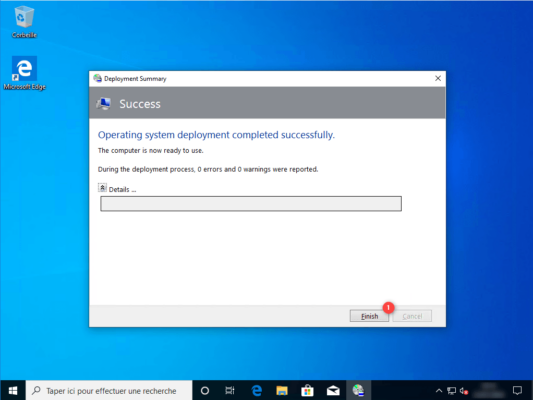This screenshot has height=400, width=533.
Task: Open Microsoft Store from the taskbar
Action: pos(307,390)
